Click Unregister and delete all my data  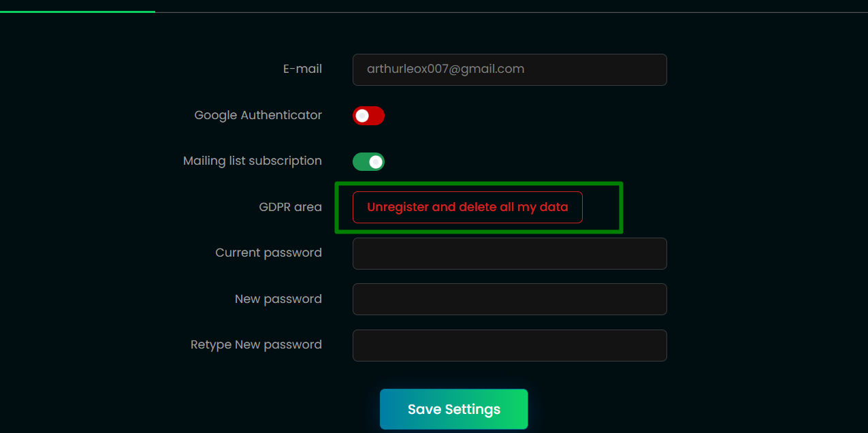coord(467,207)
